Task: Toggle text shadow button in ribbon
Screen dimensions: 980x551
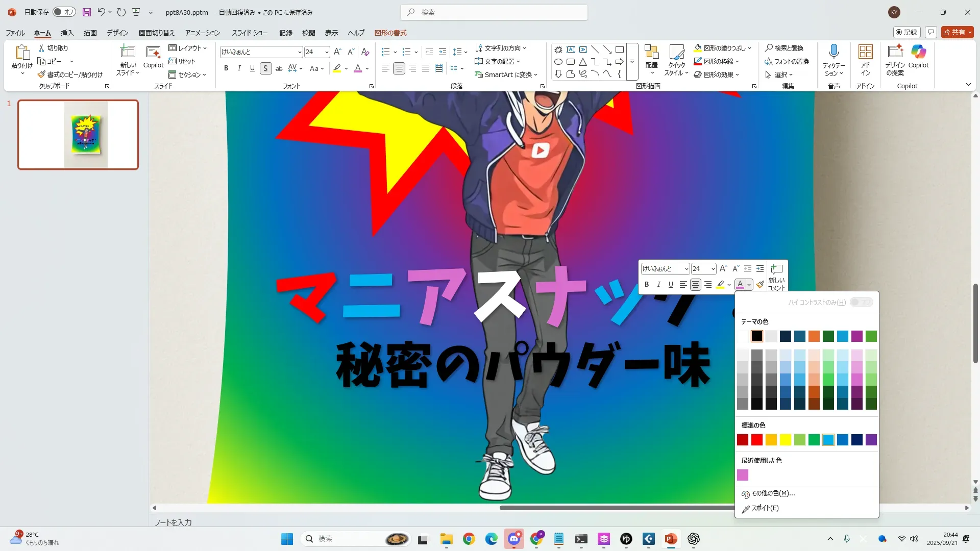Action: click(x=265, y=68)
